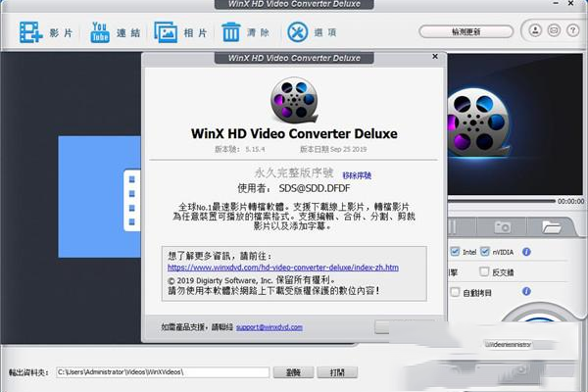Click the user account round icon

535,30
